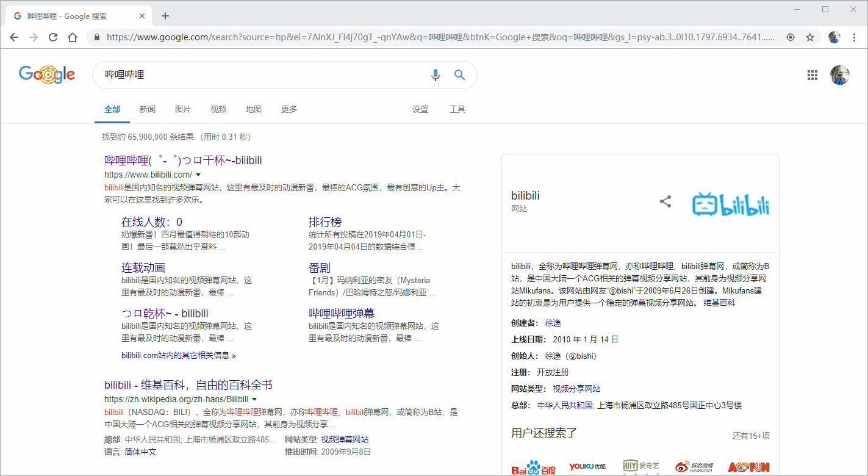Click bilibili.com站内的其它相关信息 link
Viewport: 868px width, 476px height.
[x=178, y=355]
